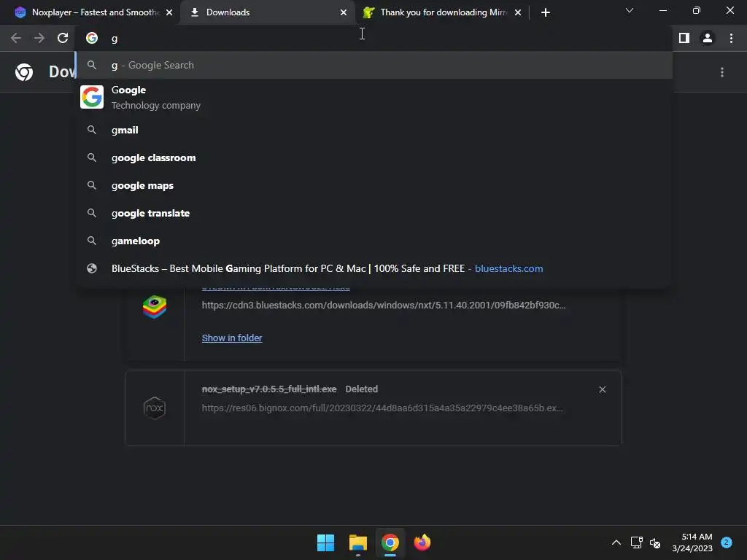Open Downloads page three-dot menu
747x560 pixels.
(722, 72)
